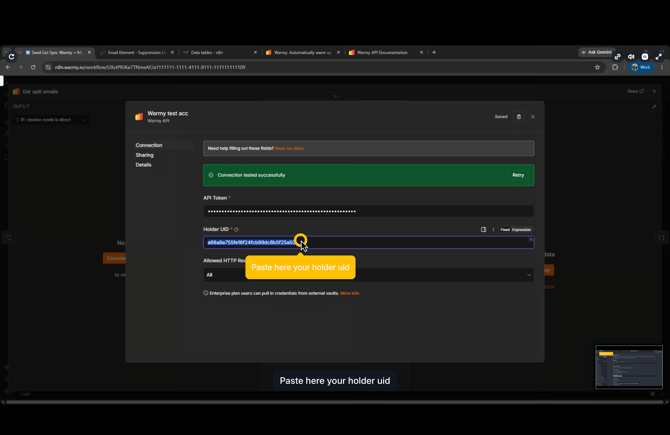
Task: Open a new browser tab
Action: pos(434,53)
